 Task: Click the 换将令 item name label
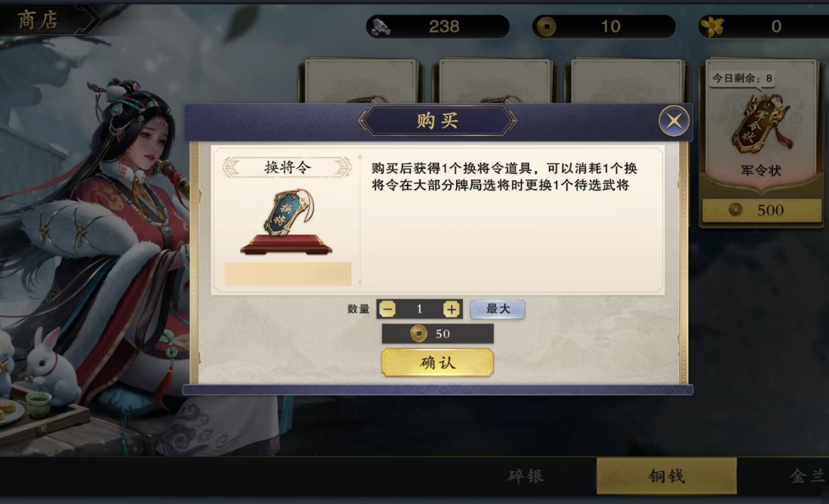point(287,167)
